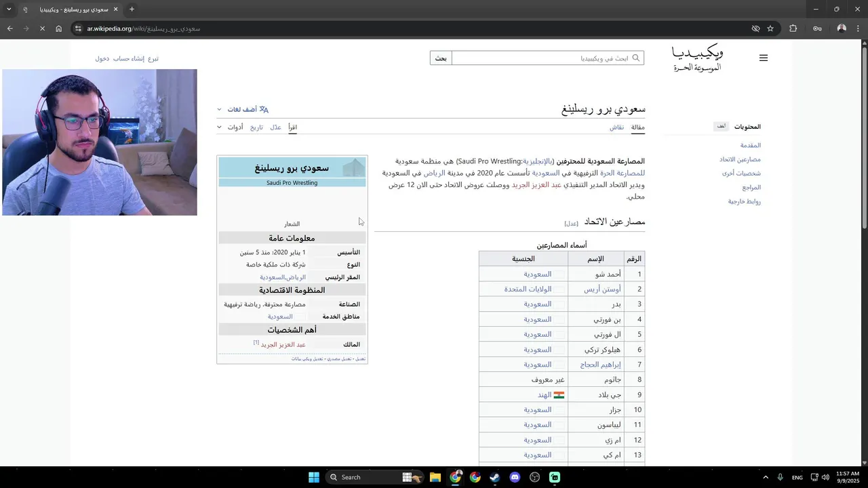Viewport: 868px width, 488px height.
Task: Click the تبرع donate link
Action: [x=153, y=58]
